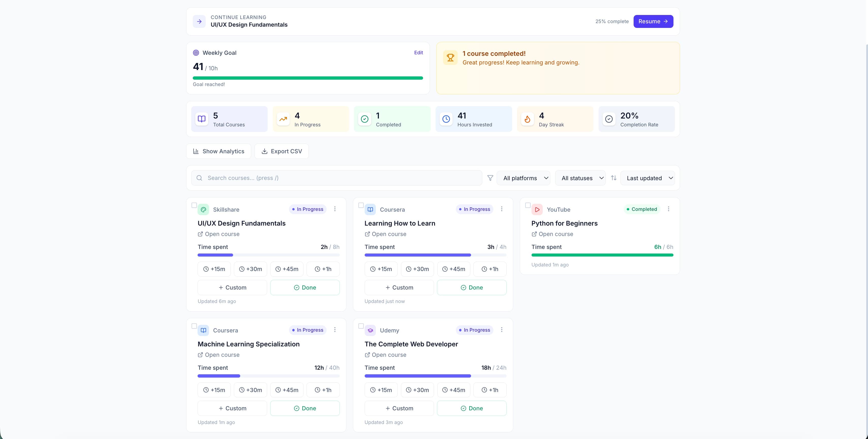
Task: Check the Machine Learning Specialization card checkbox
Action: [195, 326]
